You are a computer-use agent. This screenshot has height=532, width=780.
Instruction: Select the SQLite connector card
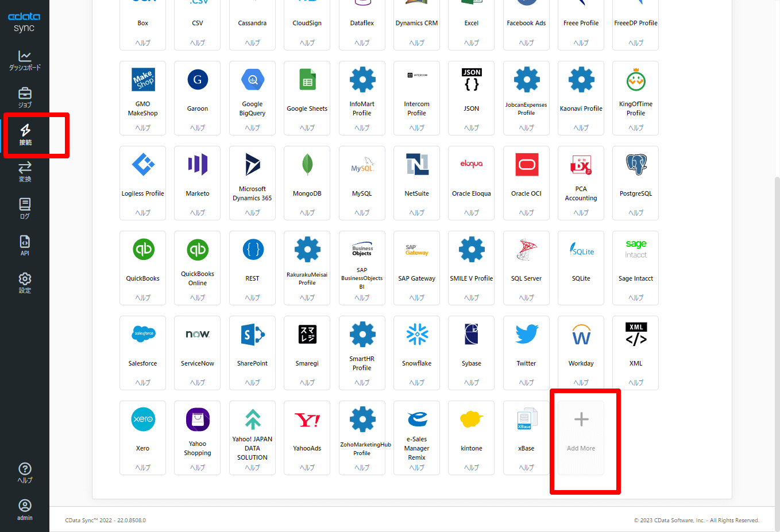pos(581,268)
